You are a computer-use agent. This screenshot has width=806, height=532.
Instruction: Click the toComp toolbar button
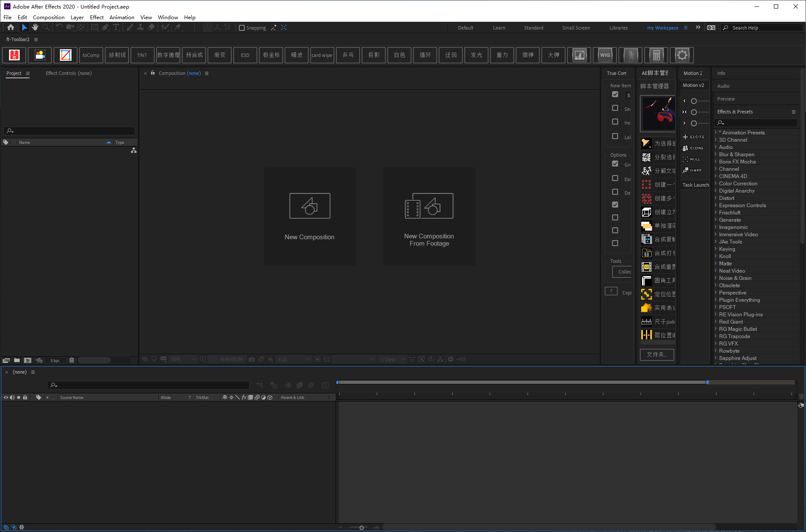point(91,55)
